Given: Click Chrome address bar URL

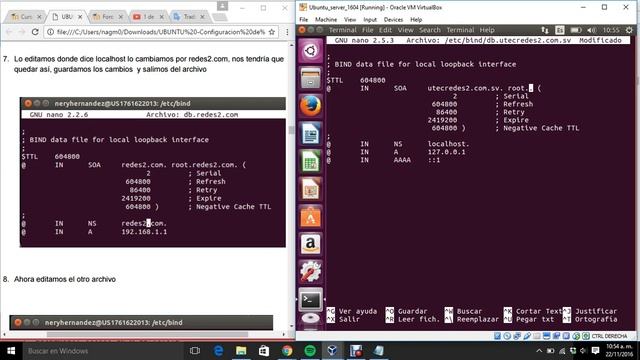Looking at the screenshot, I should pyautogui.click(x=161, y=32).
